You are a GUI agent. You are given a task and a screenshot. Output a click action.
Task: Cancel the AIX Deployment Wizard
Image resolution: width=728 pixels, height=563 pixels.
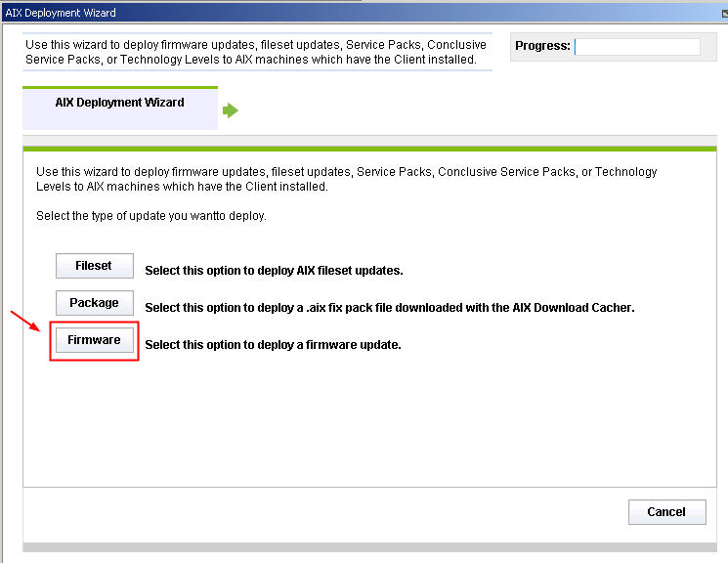[666, 512]
